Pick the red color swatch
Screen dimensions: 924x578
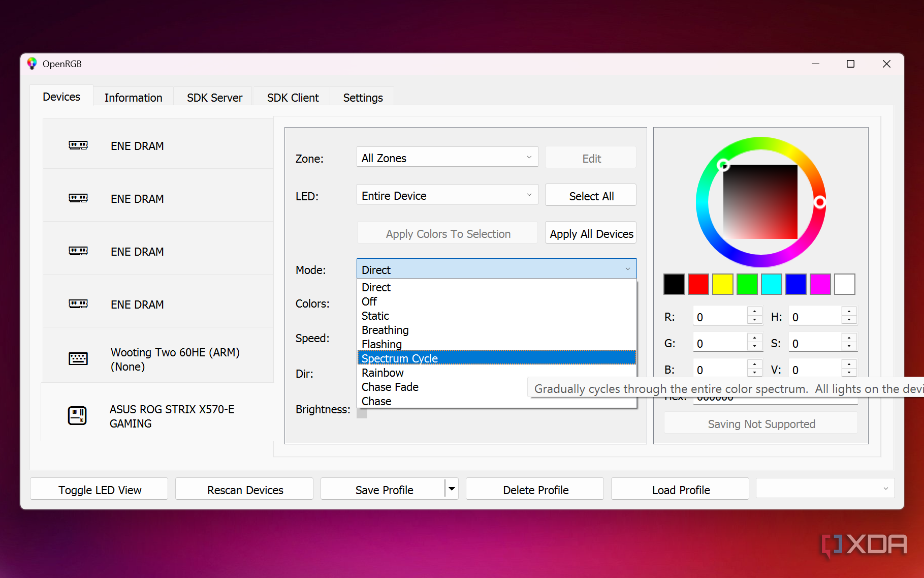click(x=698, y=284)
